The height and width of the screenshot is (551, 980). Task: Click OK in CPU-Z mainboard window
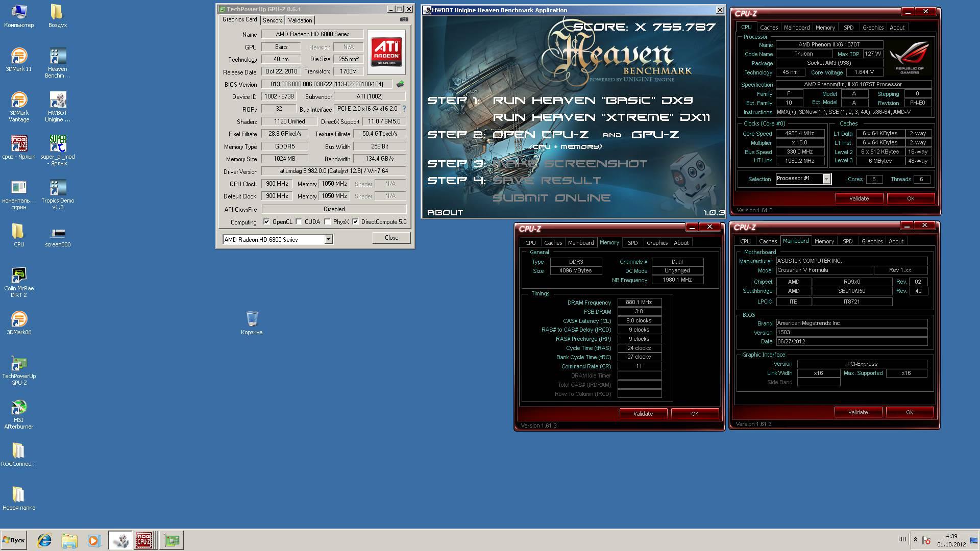point(910,412)
